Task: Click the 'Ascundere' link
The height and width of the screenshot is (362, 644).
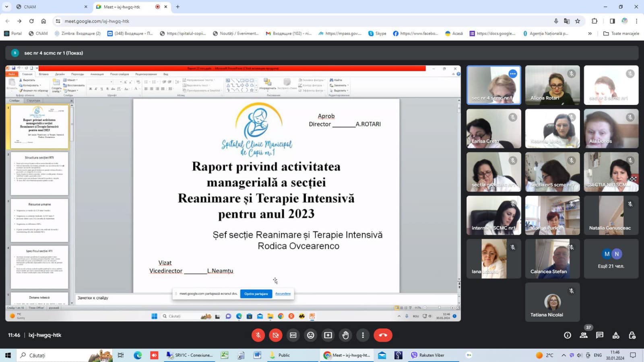Action: [x=283, y=294]
